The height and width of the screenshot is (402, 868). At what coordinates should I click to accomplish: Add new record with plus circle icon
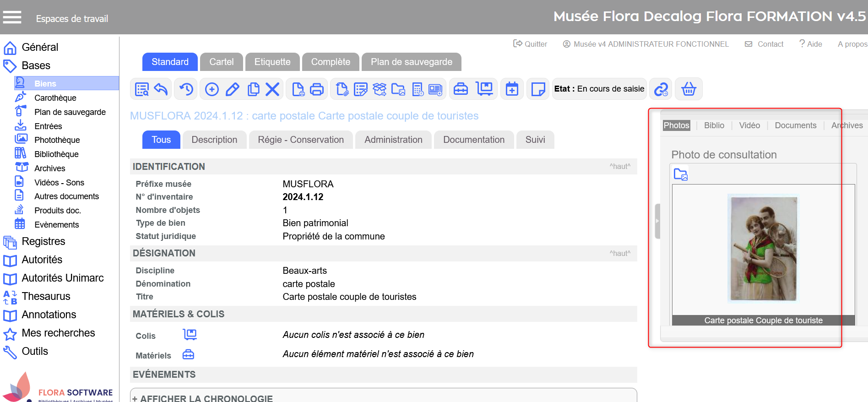click(x=212, y=89)
